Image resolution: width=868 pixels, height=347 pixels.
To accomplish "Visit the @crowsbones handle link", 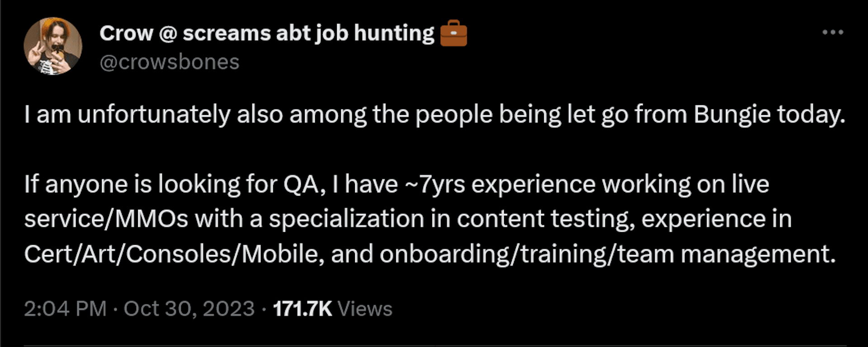I will coord(169,62).
